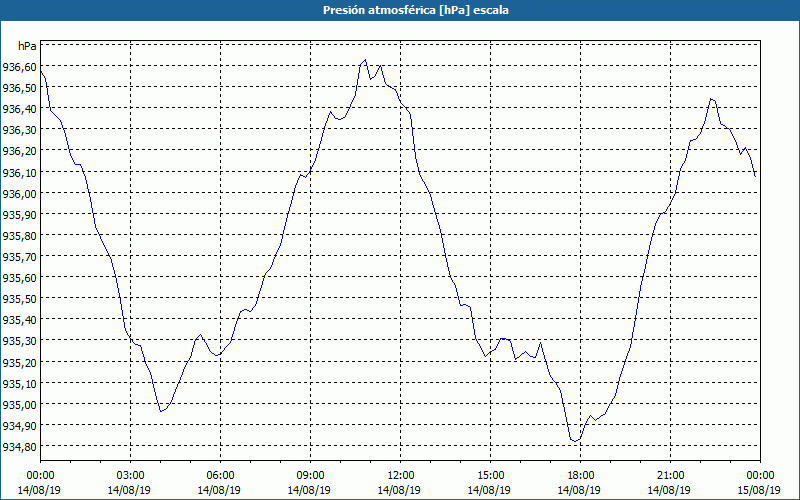Click the 936,50 axis value
This screenshot has width=800, height=500.
(19, 88)
